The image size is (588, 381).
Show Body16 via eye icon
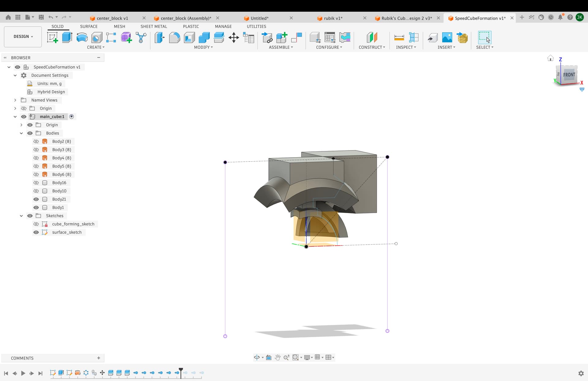click(x=36, y=183)
